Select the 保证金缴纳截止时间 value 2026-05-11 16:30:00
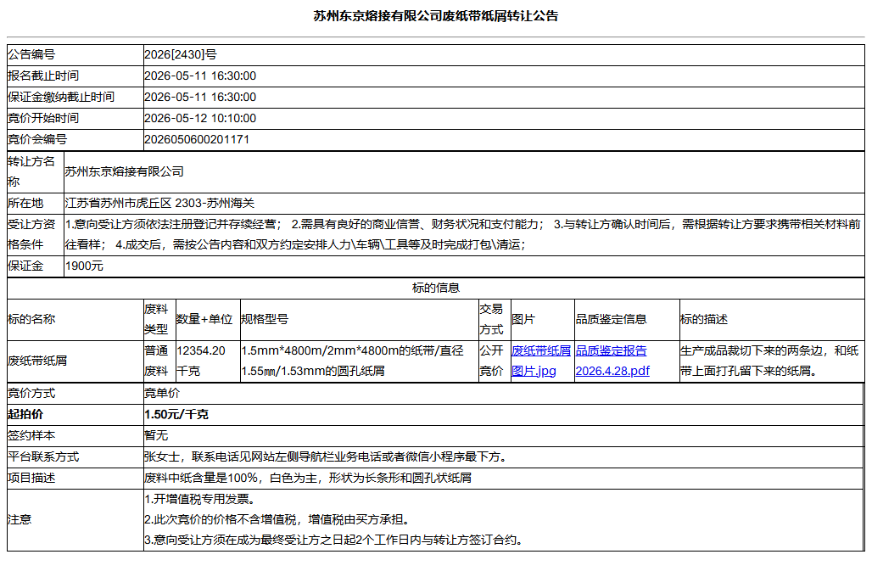The width and height of the screenshot is (872, 588). (200, 97)
